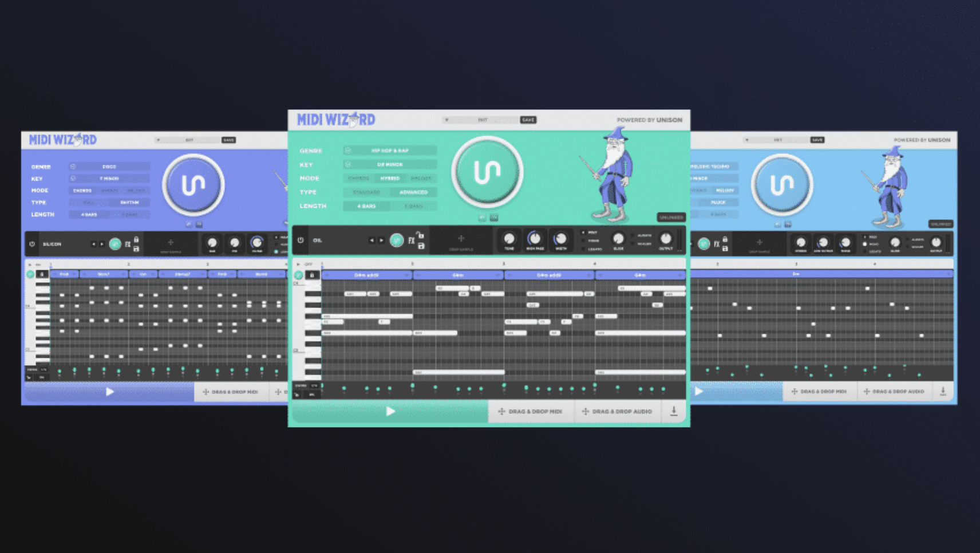The width and height of the screenshot is (980, 553).
Task: Click the teal circle regenerate icon beside green piano roll
Action: click(298, 275)
